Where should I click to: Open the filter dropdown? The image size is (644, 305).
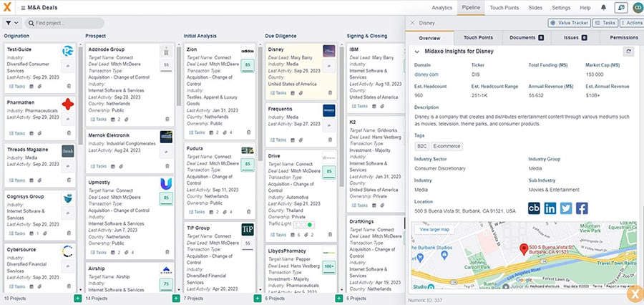click(12, 23)
